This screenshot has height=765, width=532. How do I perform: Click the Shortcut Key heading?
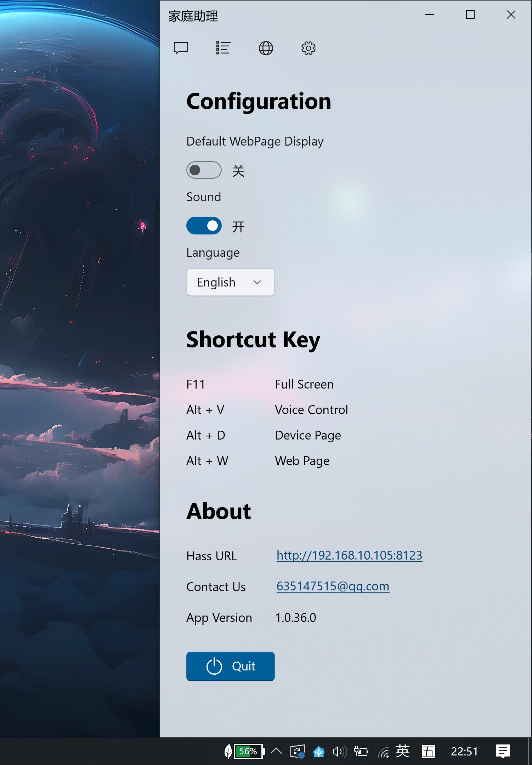tap(254, 340)
